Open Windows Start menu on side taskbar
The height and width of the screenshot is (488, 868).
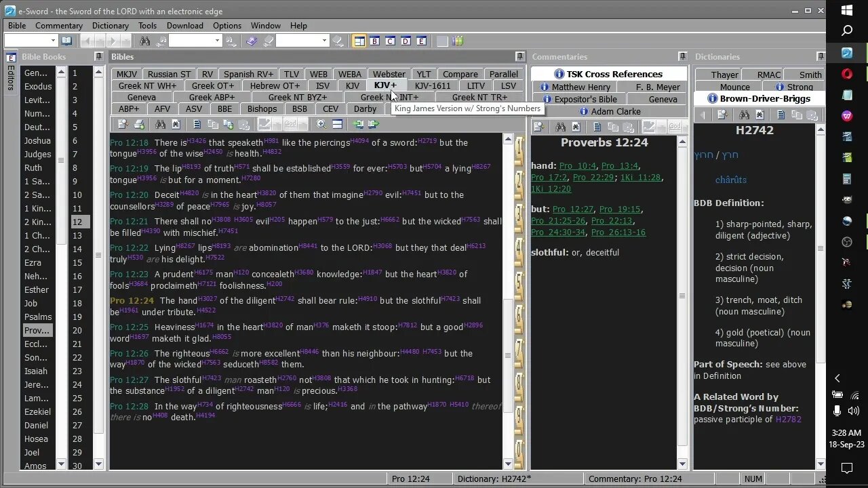[847, 10]
